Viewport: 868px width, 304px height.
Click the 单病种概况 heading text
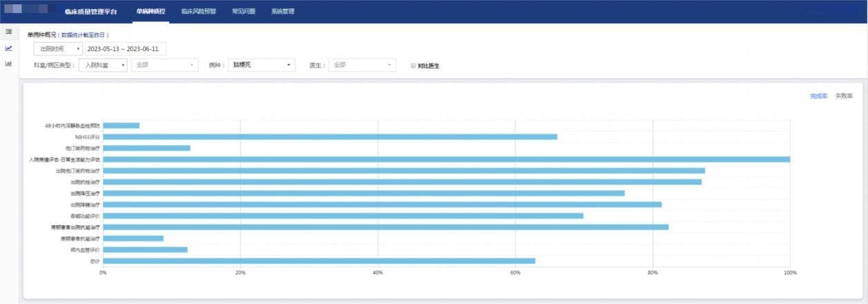pyautogui.click(x=41, y=35)
